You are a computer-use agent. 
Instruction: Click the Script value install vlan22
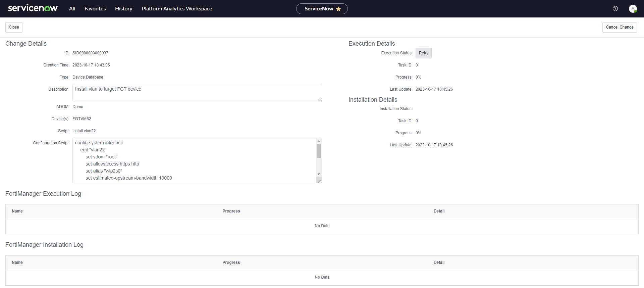click(84, 131)
